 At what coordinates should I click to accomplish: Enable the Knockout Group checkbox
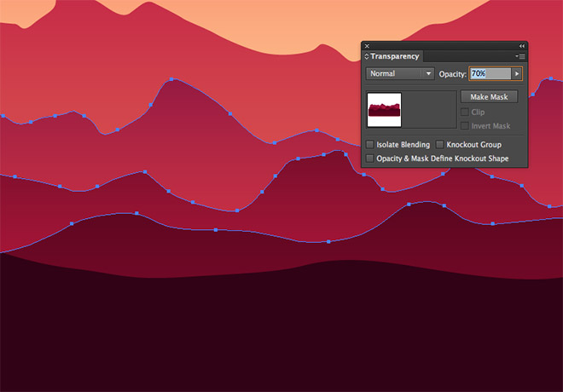pyautogui.click(x=439, y=145)
